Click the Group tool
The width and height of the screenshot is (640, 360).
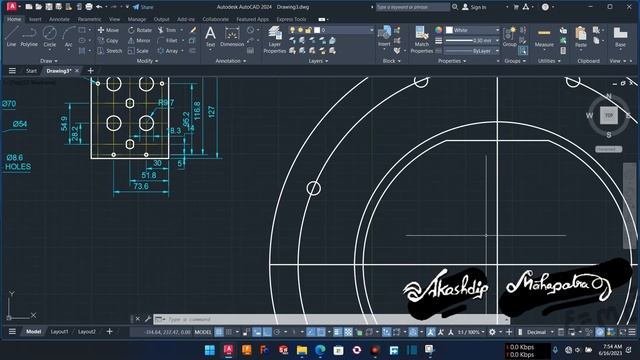pyautogui.click(x=509, y=37)
